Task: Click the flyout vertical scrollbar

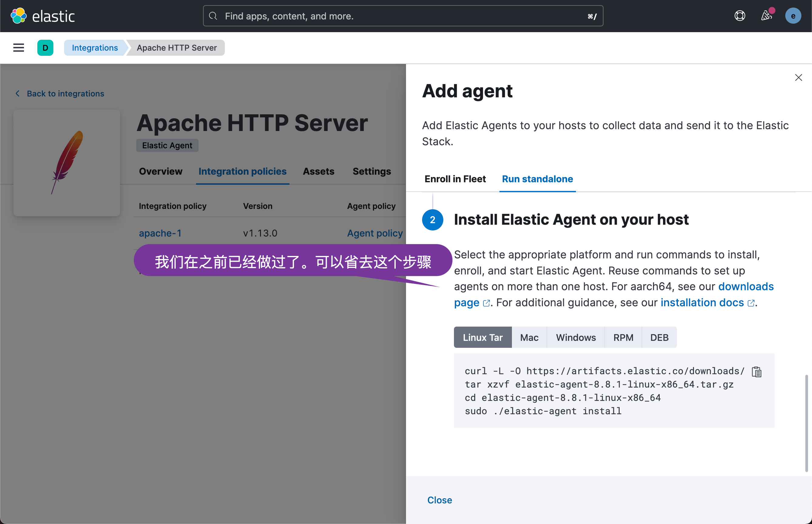Action: [x=806, y=423]
